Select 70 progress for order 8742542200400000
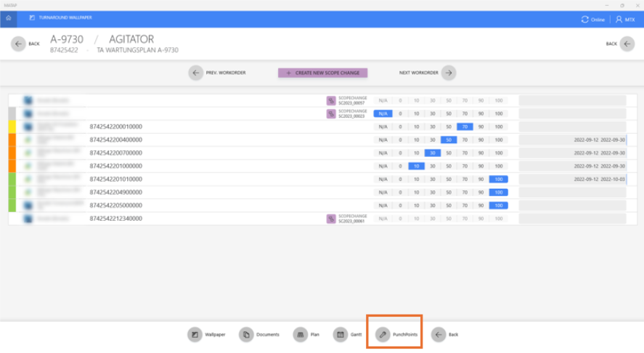The image size is (644, 353). 464,139
